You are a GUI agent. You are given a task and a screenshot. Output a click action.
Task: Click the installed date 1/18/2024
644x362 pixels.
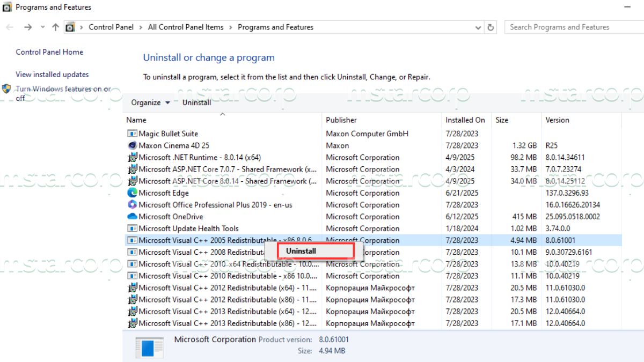point(462,228)
